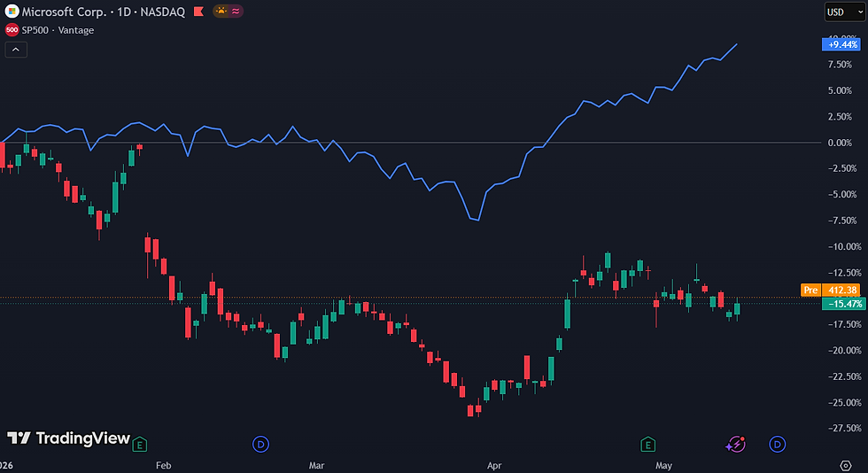Screen dimensions: 868x473
Task: Click the orange Pre 412.38 price label
Action: (x=832, y=290)
